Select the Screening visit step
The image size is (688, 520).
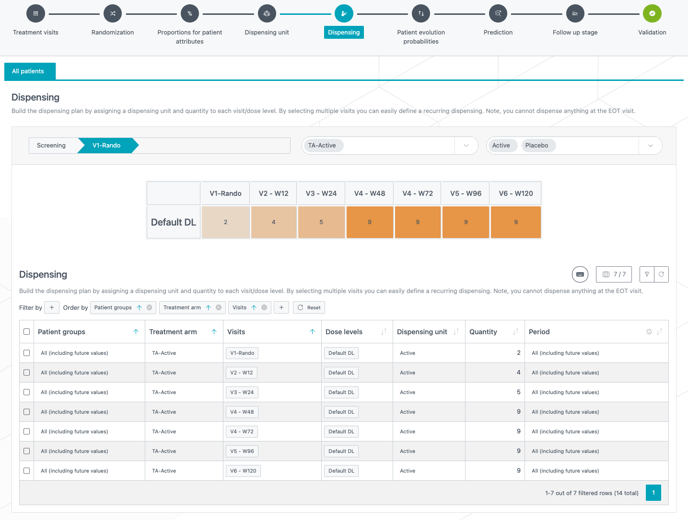(52, 146)
